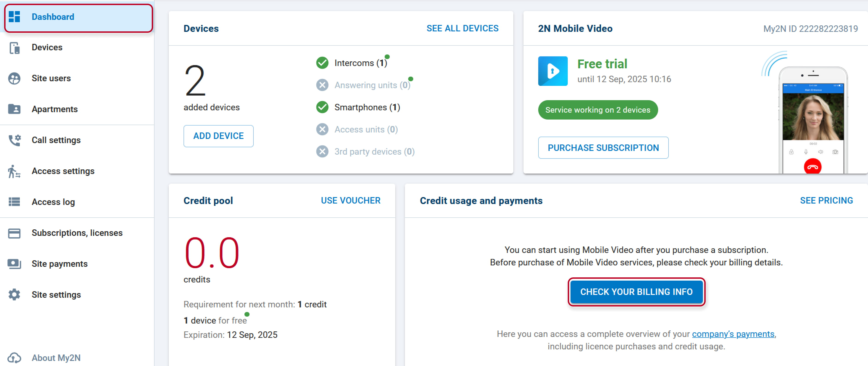Click the ADD DEVICE button
The height and width of the screenshot is (366, 868).
pyautogui.click(x=218, y=136)
